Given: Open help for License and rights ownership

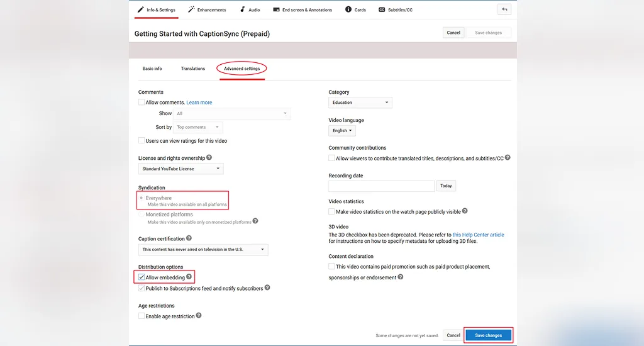Looking at the screenshot, I should pos(209,157).
